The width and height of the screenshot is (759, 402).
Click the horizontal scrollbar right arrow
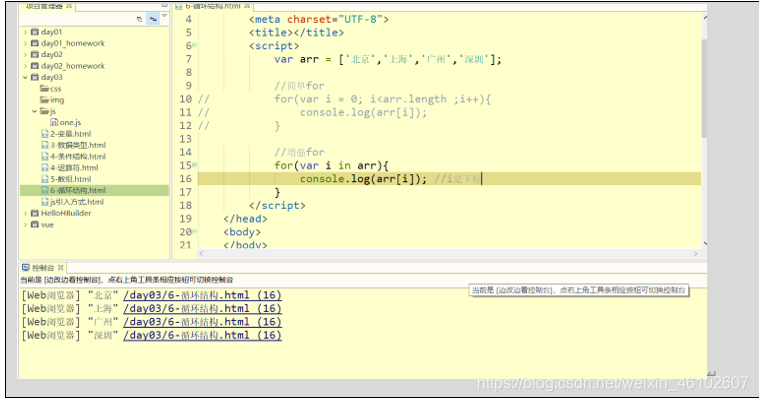(696, 253)
